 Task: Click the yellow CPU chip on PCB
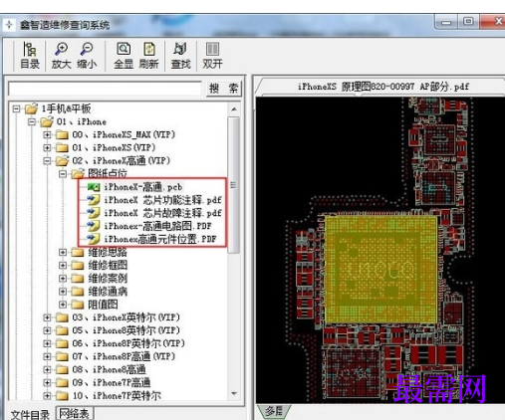[x=380, y=269]
